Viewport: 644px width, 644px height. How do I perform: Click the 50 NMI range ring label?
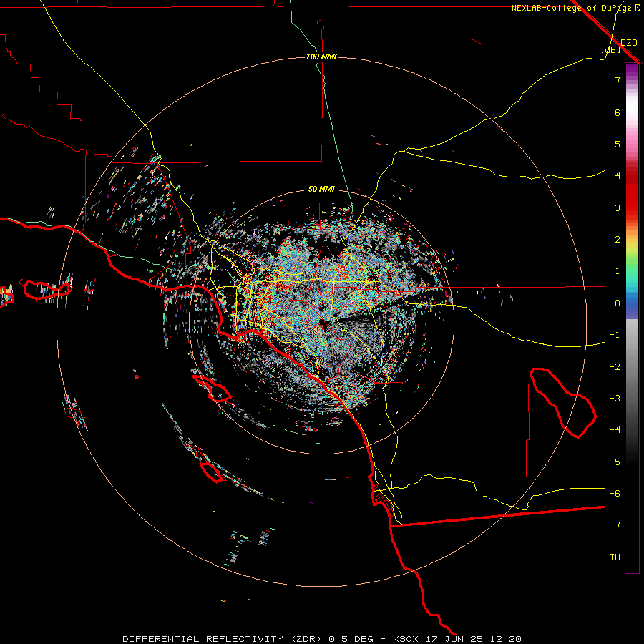(321, 189)
